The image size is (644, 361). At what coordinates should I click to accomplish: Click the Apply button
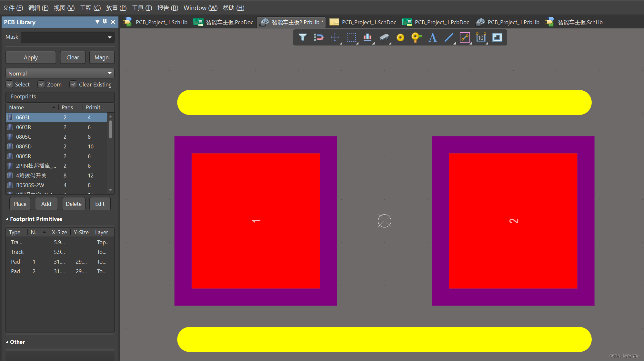point(31,57)
